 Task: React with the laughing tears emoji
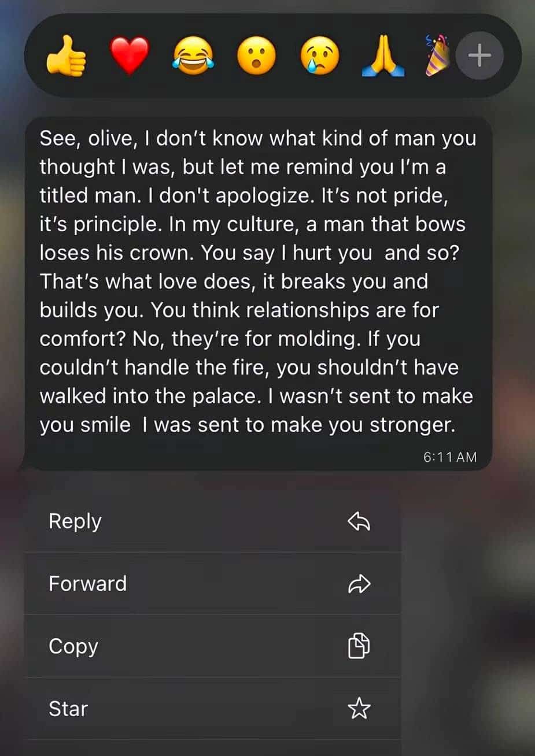(193, 56)
